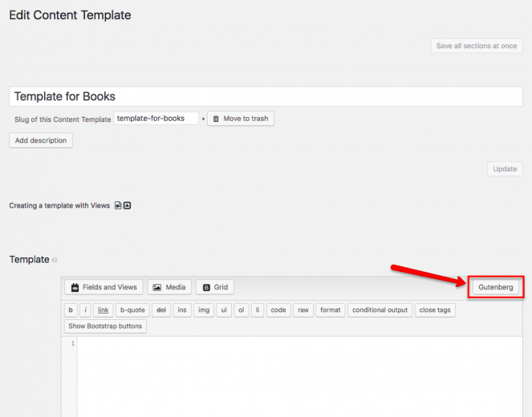Screen dimensions: 532x417
Task: Click the Grid button
Action: pyautogui.click(x=215, y=287)
